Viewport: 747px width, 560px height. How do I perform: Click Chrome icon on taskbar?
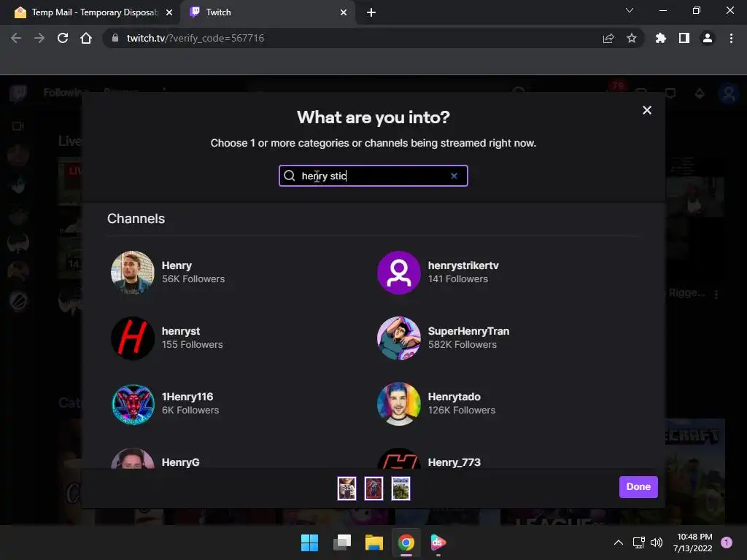[406, 542]
